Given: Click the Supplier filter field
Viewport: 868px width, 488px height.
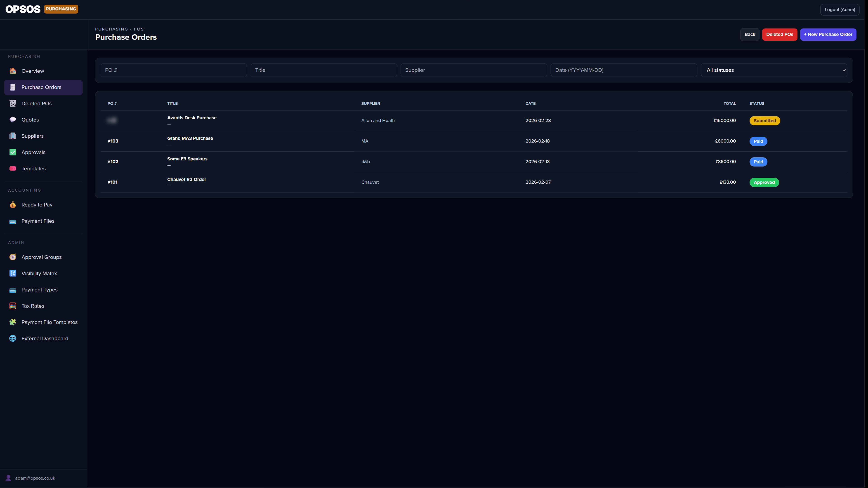Looking at the screenshot, I should tap(473, 70).
